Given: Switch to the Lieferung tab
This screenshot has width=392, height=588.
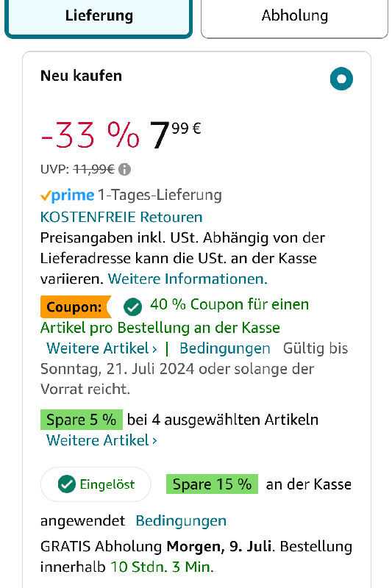Looking at the screenshot, I should pyautogui.click(x=99, y=17).
